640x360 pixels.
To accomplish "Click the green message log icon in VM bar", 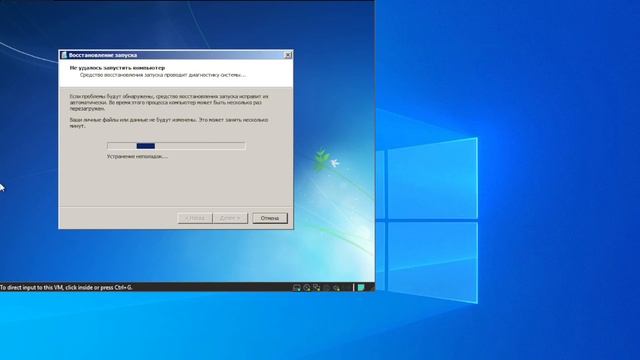I will [x=361, y=288].
